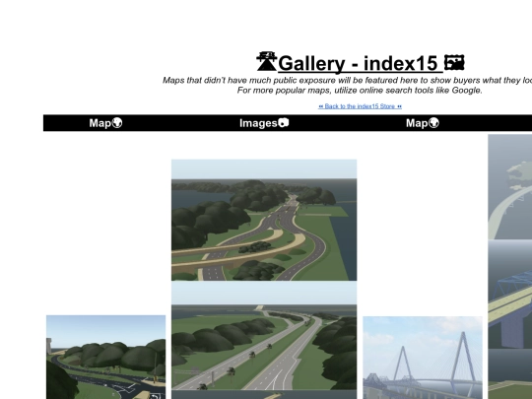Screen dimensions: 532x399
Task: Open the blue truss bridge image
Action: 510,295
